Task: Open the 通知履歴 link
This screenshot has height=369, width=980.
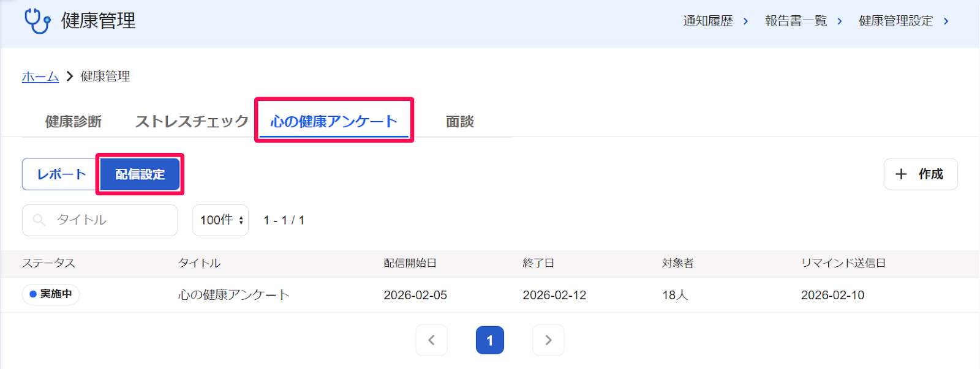Action: [708, 21]
